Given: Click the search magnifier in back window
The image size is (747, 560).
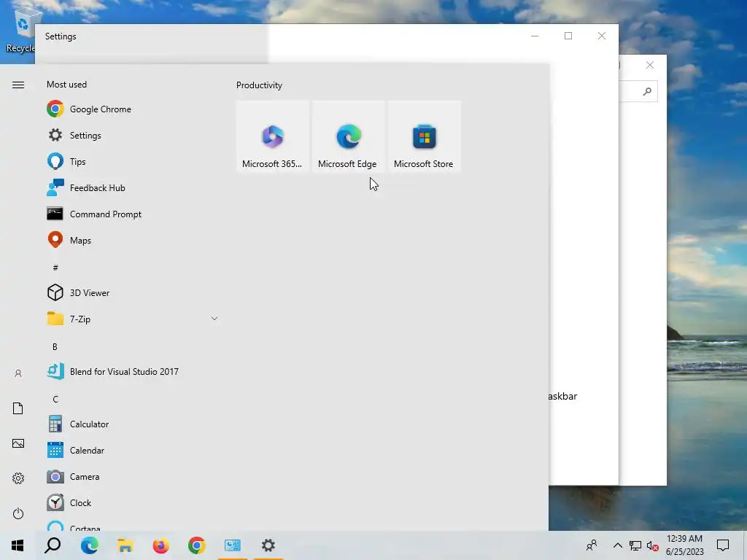Looking at the screenshot, I should (x=647, y=91).
